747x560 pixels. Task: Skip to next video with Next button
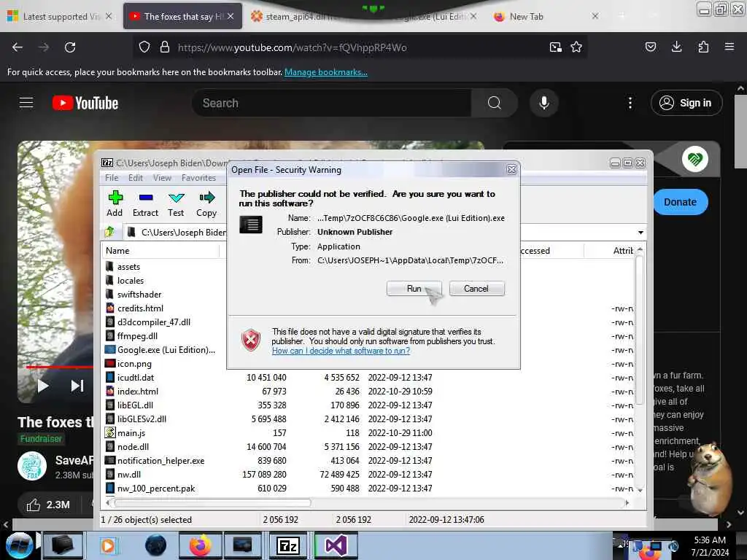[x=77, y=386]
